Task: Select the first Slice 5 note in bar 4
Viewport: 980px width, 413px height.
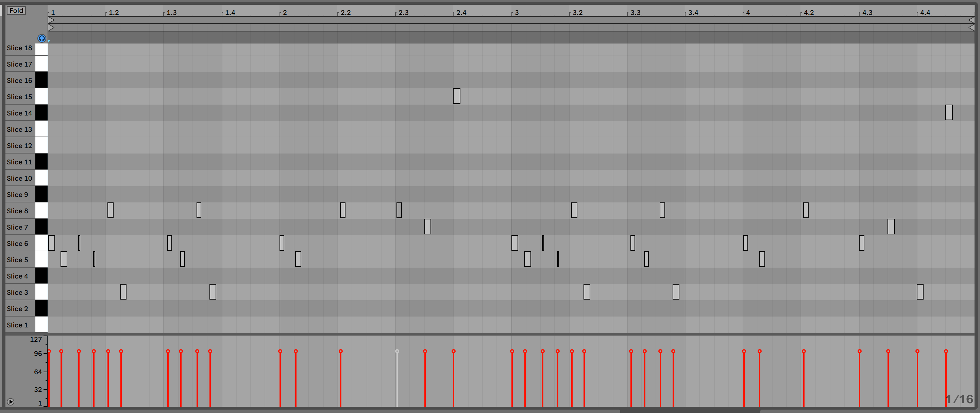Action: tap(762, 259)
